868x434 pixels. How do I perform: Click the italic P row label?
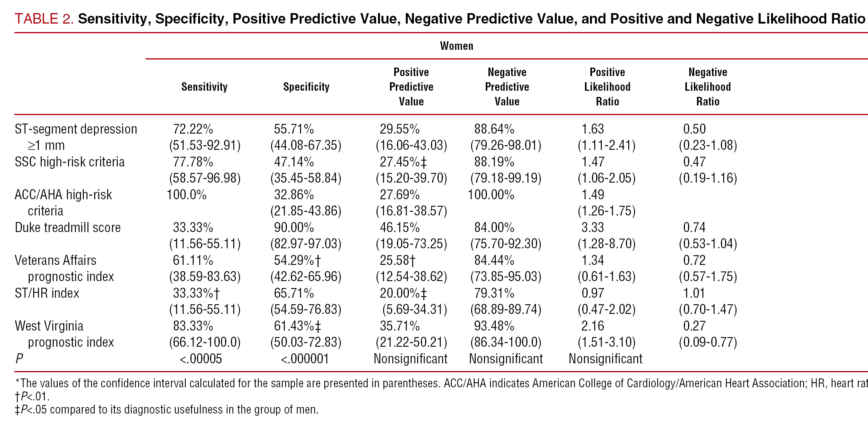pyautogui.click(x=19, y=359)
